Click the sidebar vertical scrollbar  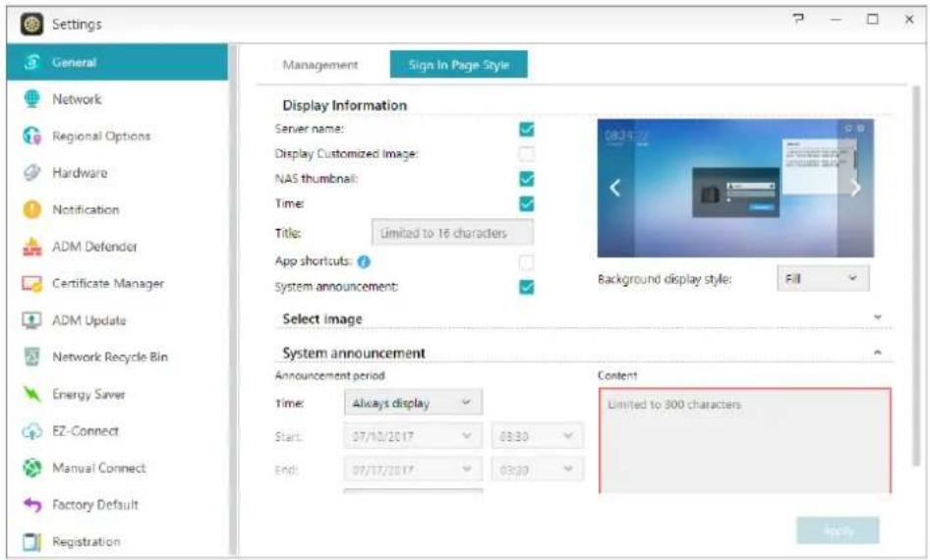(x=233, y=300)
